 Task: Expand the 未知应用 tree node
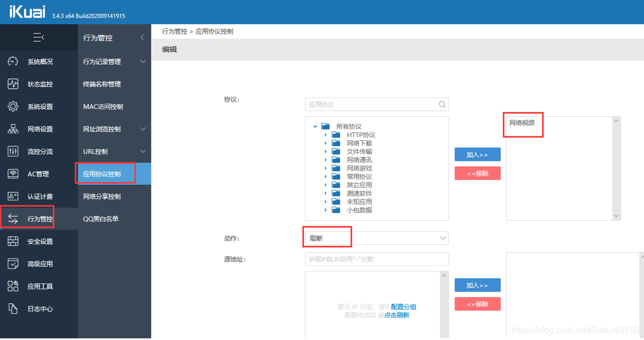pos(325,201)
